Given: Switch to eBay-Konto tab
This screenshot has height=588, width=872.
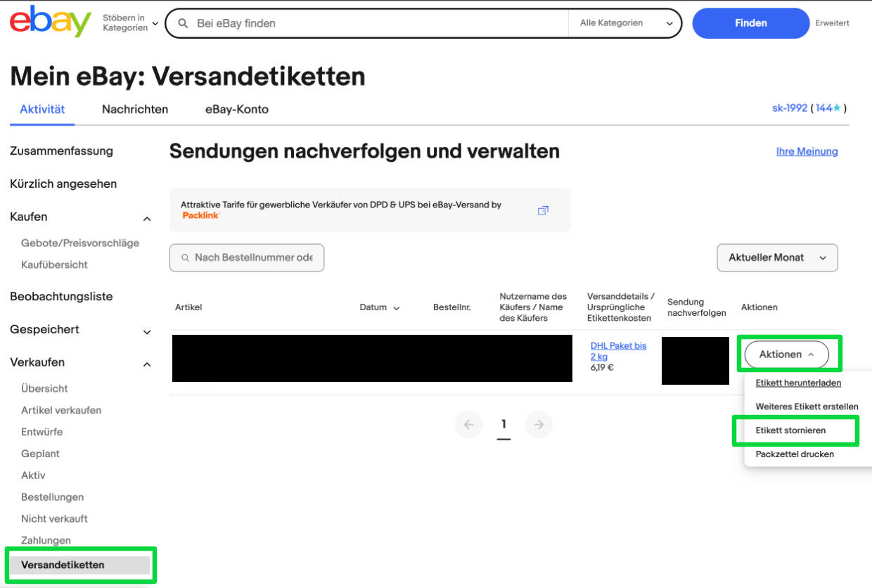Looking at the screenshot, I should 237,109.
